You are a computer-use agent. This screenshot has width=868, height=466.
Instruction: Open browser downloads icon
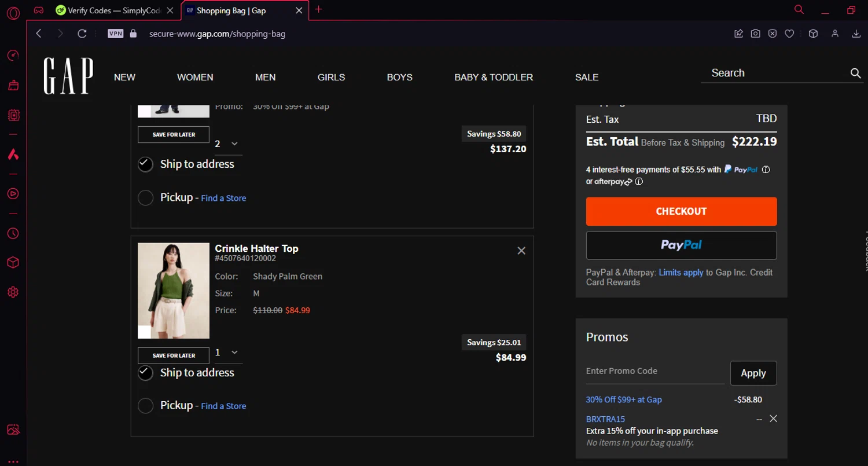(x=856, y=34)
